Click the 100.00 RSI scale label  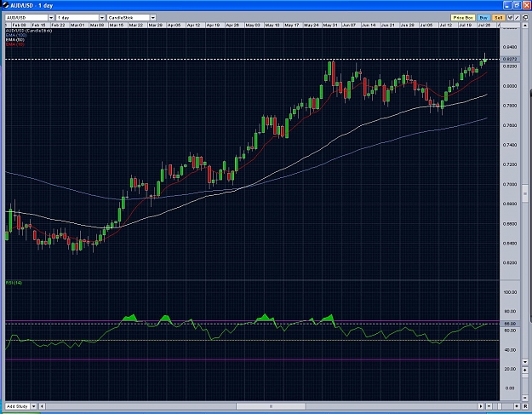[510, 292]
